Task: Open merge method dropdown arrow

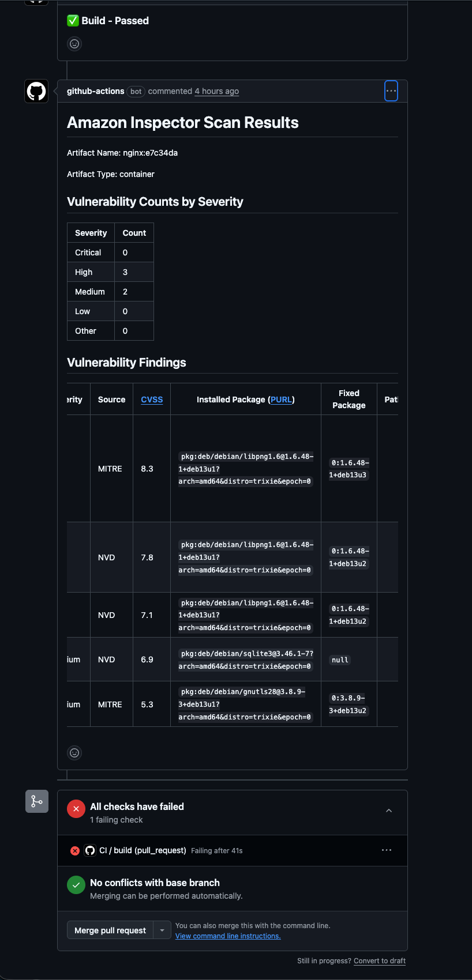Action: coord(162,930)
